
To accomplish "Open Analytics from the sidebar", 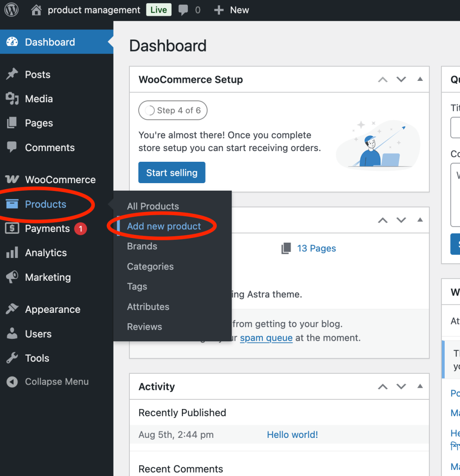I will click(46, 252).
